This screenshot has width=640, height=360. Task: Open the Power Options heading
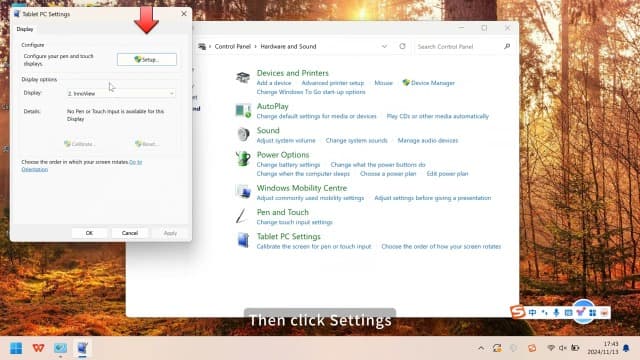coord(283,155)
